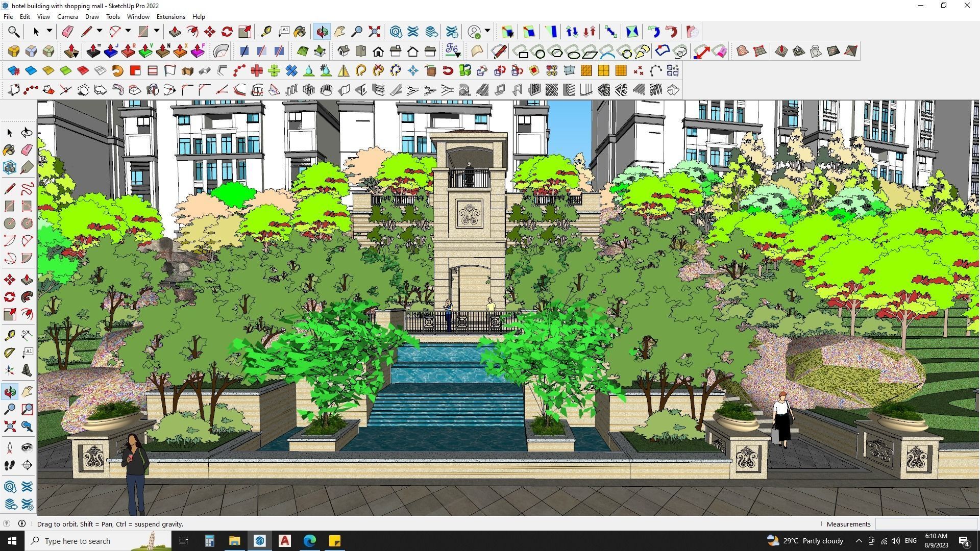
Task: Select the Freehand tool in left toolbar
Action: pyautogui.click(x=27, y=188)
